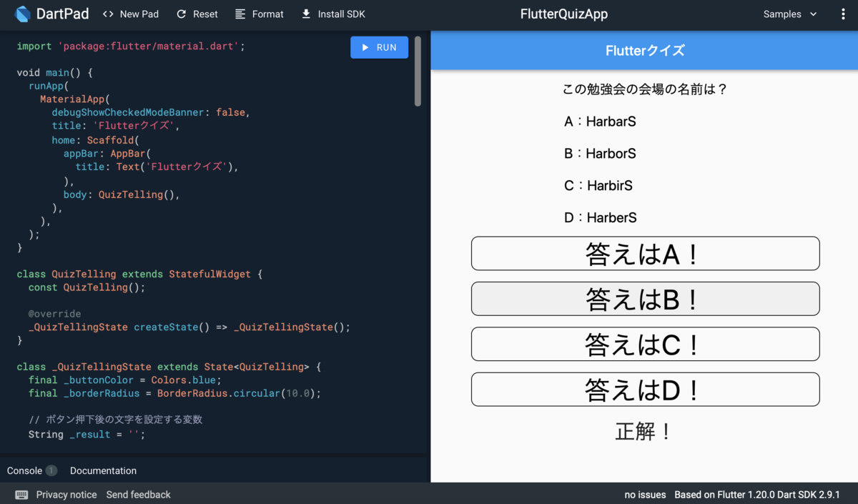The image size is (858, 504).
Task: Click the Format lines icon
Action: pos(240,14)
